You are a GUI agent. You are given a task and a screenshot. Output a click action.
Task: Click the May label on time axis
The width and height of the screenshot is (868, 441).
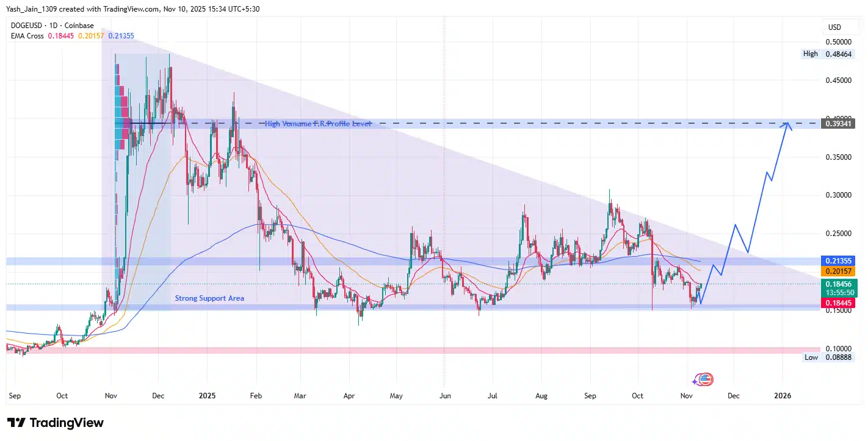tap(397, 396)
